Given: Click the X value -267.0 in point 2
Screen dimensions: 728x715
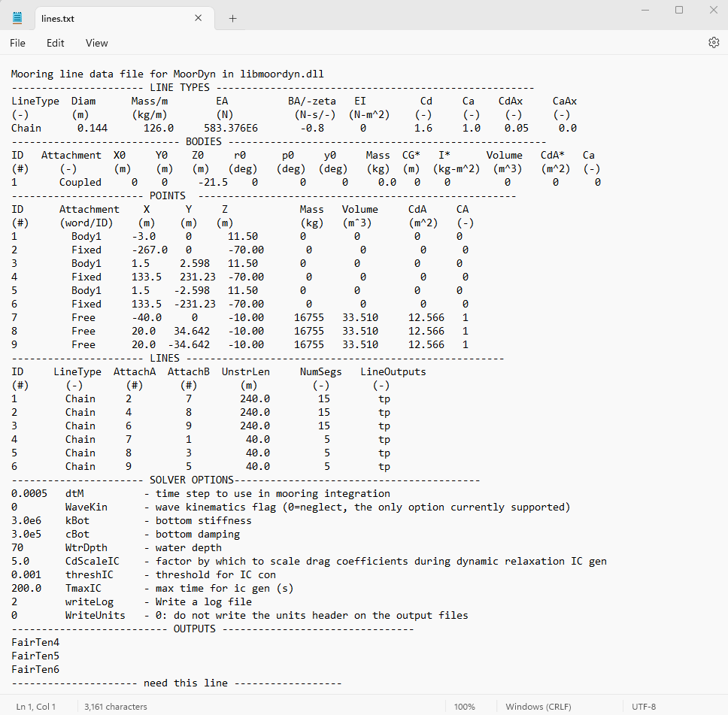Looking at the screenshot, I should pyautogui.click(x=150, y=250).
